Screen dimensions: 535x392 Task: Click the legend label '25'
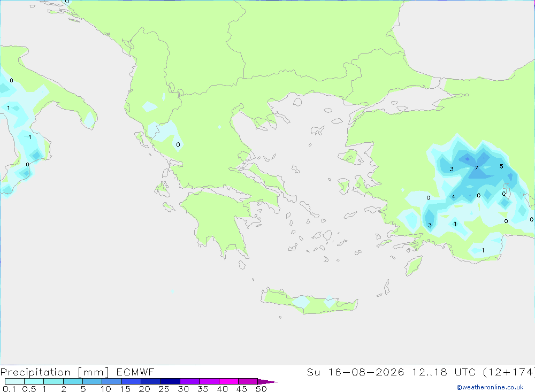pos(164,389)
